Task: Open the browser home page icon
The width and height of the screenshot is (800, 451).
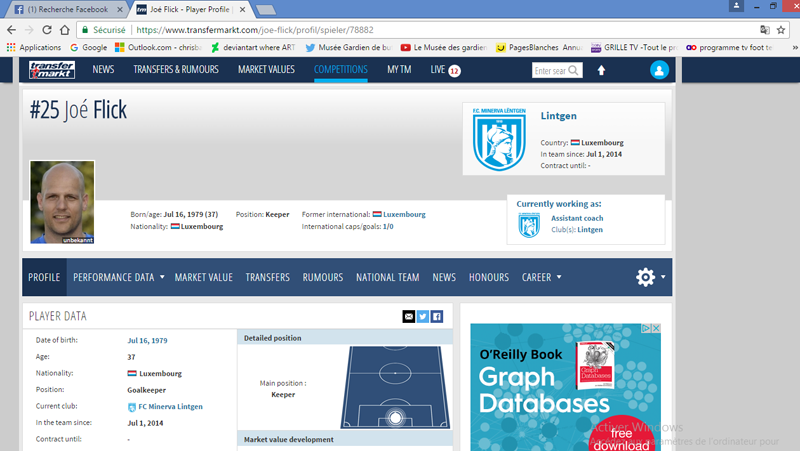Action: pyautogui.click(x=64, y=30)
